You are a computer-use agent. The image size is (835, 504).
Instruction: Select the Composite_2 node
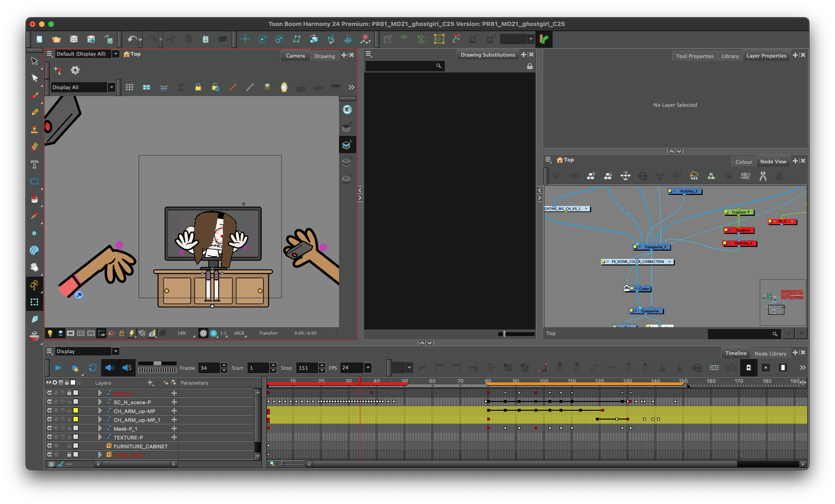click(x=652, y=247)
